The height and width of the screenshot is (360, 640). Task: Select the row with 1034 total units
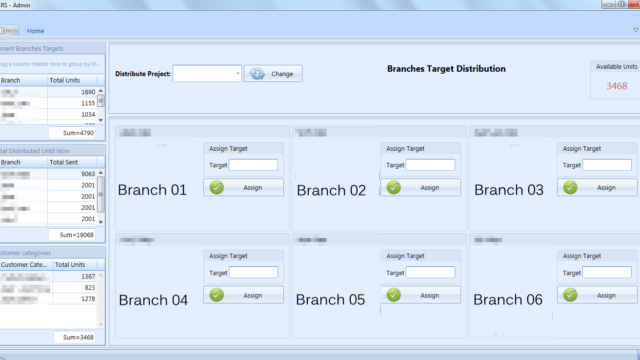(x=48, y=115)
